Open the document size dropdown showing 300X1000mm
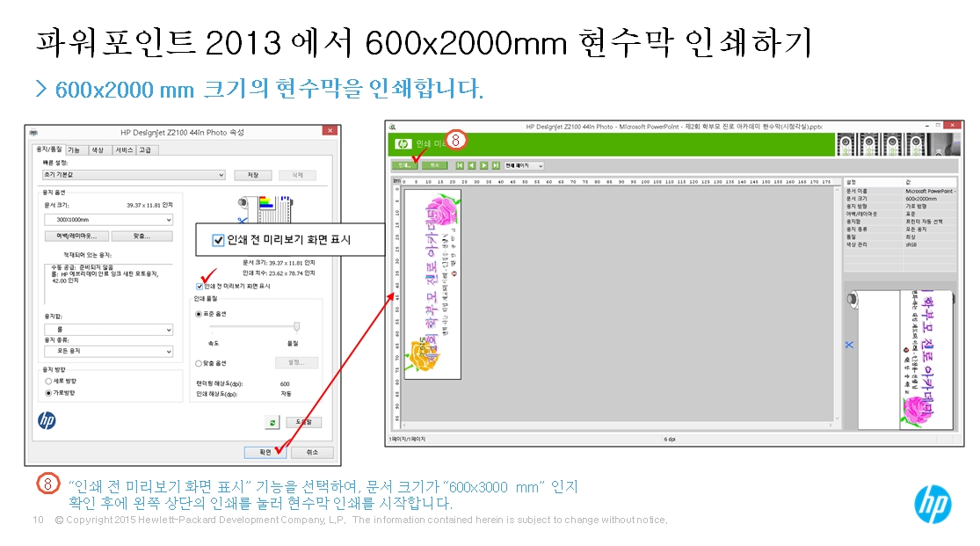Viewport: 980px width, 546px height. click(109, 220)
